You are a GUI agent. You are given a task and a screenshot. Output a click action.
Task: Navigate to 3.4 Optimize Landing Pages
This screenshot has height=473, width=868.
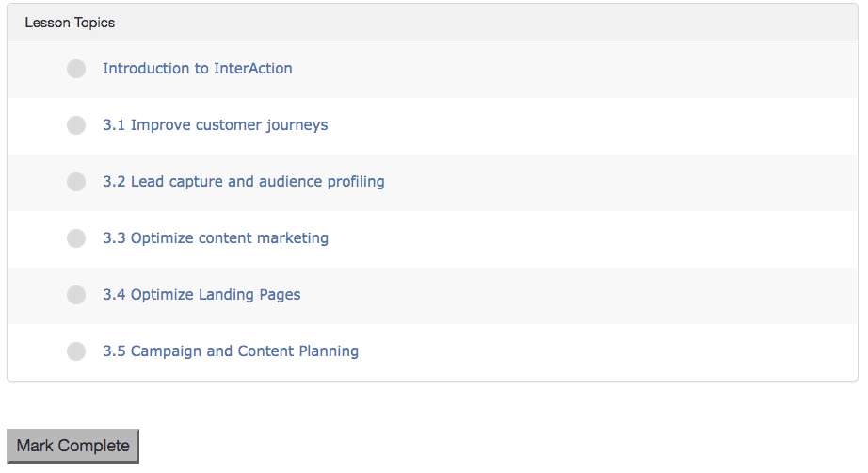(x=201, y=295)
